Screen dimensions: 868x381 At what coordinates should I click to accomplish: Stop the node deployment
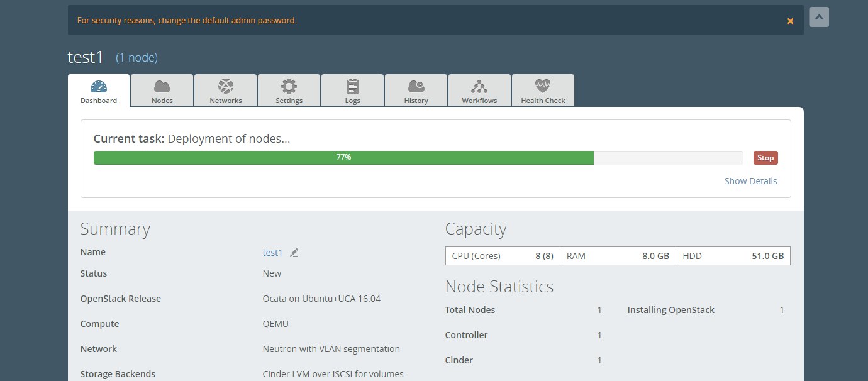[765, 158]
